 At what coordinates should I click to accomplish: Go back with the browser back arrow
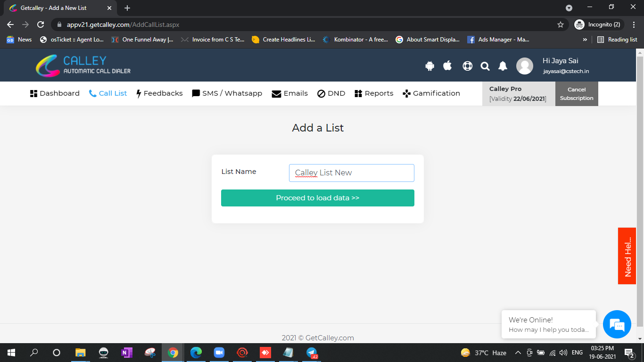pyautogui.click(x=10, y=25)
